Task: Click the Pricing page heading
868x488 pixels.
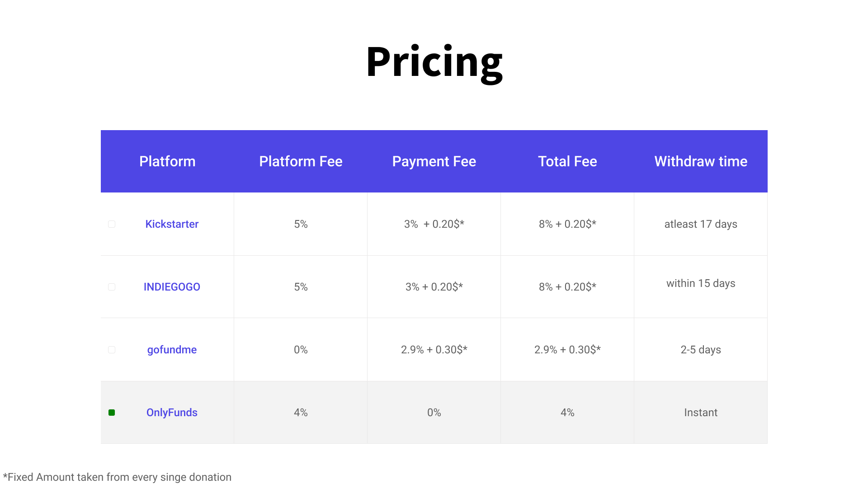Action: (x=434, y=62)
